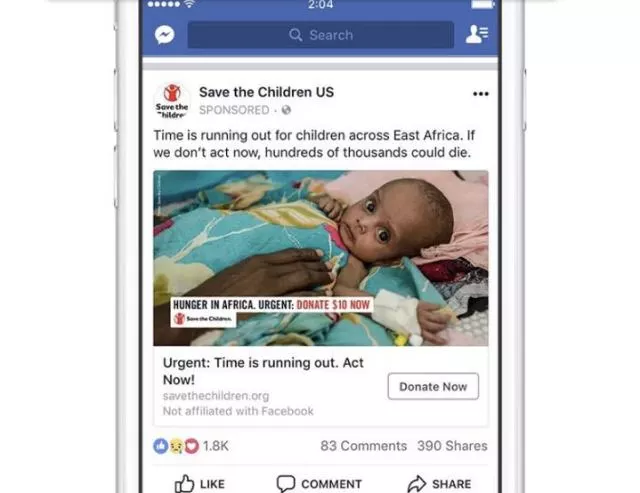The width and height of the screenshot is (640, 493).
Task: Tap the search magnifier icon
Action: tap(296, 35)
